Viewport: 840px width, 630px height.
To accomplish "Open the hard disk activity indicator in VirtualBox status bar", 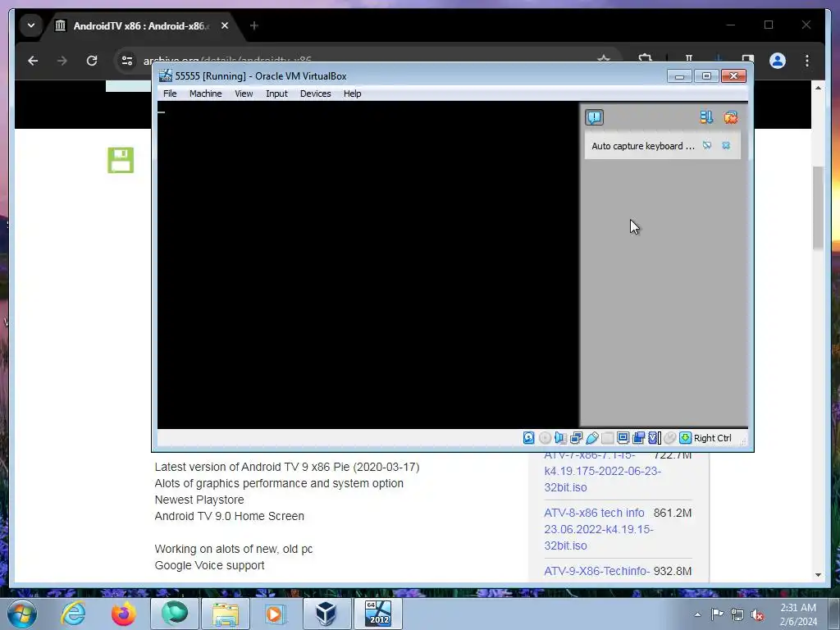I will tap(529, 438).
